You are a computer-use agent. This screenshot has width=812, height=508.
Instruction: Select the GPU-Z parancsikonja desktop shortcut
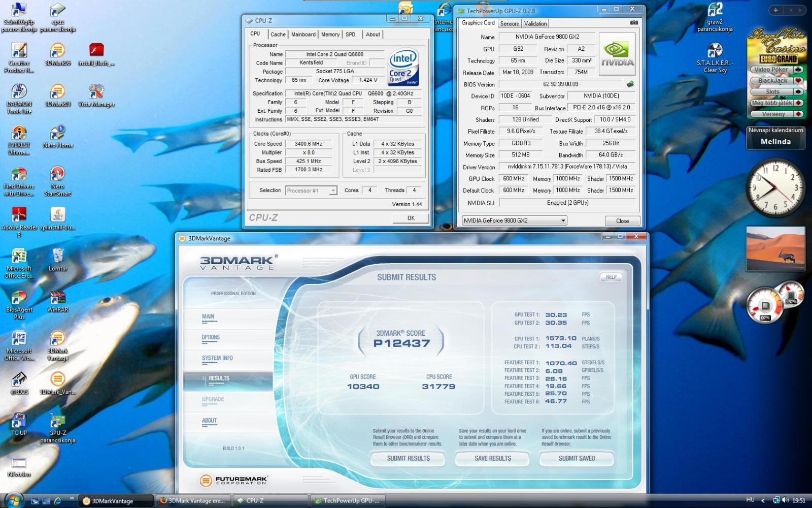click(x=57, y=428)
